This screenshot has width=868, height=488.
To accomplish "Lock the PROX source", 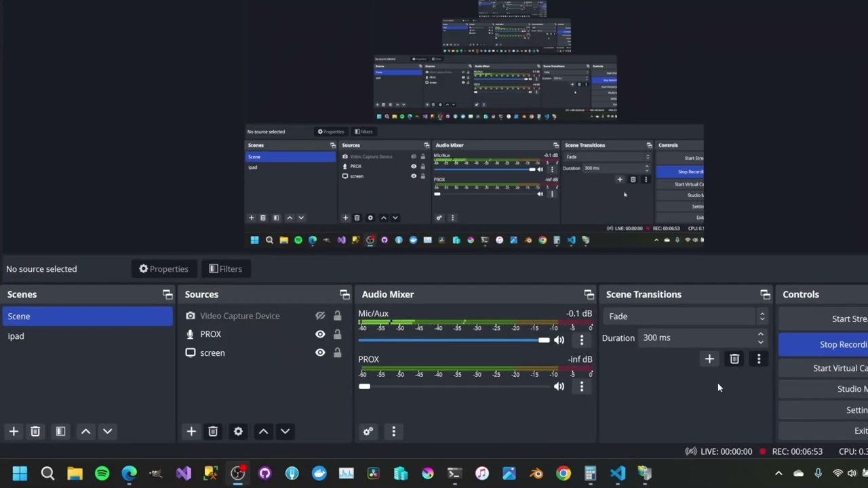I will tap(337, 334).
